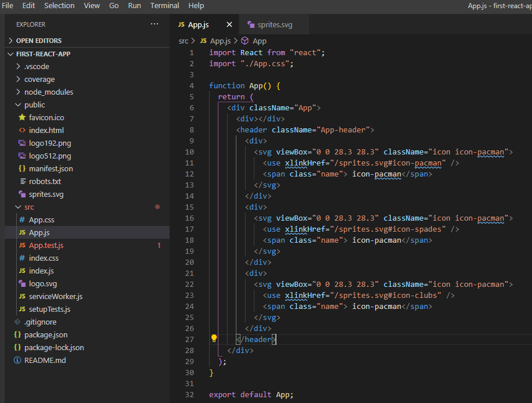Close the App.js editor tab

click(229, 25)
